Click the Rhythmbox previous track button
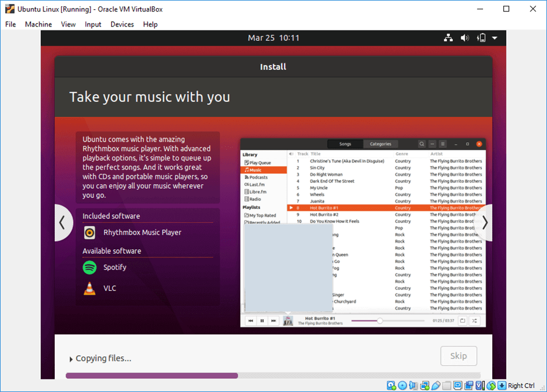This screenshot has width=547, height=392. [250, 321]
